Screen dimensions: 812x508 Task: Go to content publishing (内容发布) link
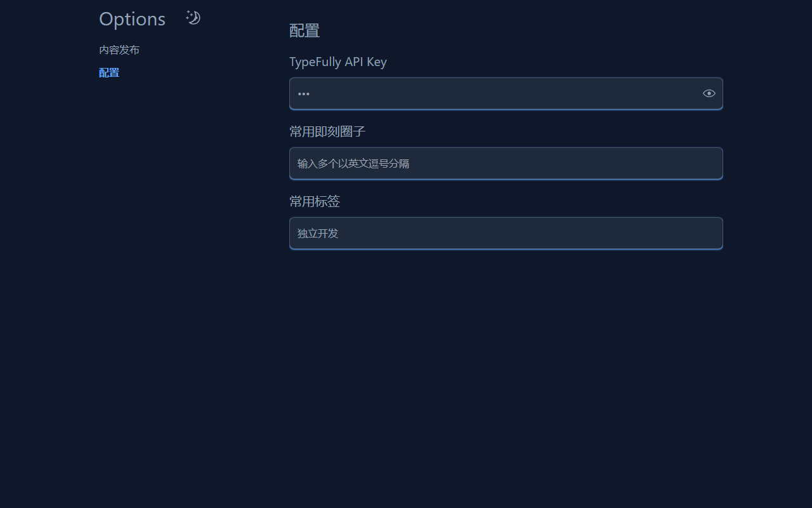(119, 50)
